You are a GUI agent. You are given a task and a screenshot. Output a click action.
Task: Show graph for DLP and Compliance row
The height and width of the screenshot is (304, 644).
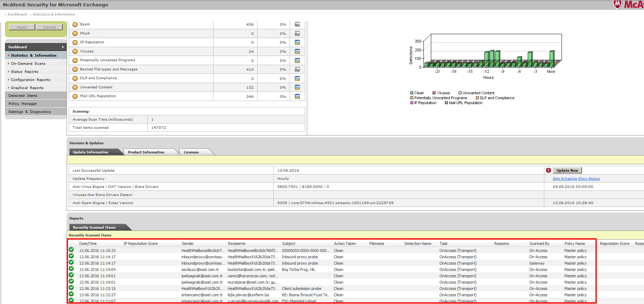pyautogui.click(x=297, y=78)
